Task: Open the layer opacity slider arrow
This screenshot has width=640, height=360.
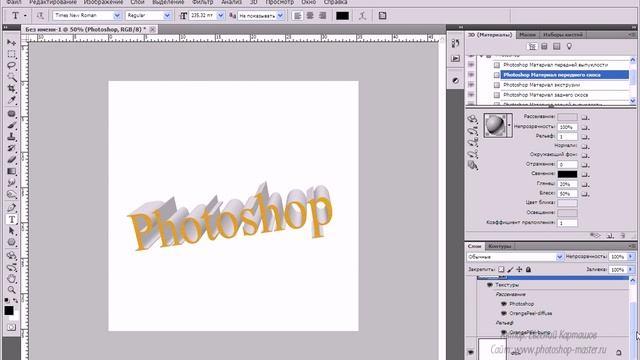Action: tap(631, 257)
